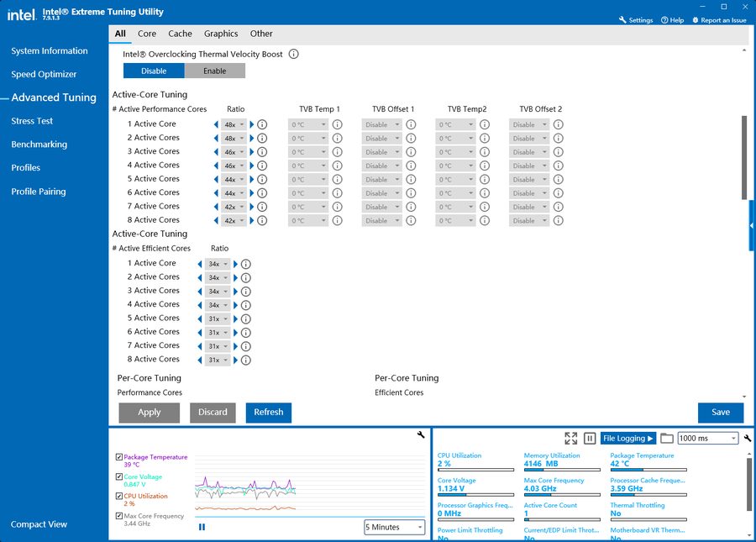This screenshot has height=542, width=756.
Task: Open System Information in sidebar
Action: coord(50,50)
